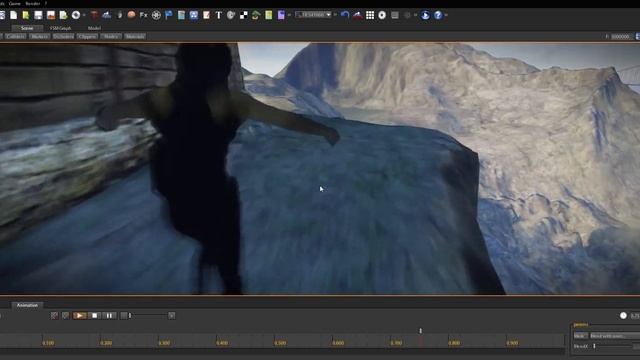Screen dimensions: 640x360
Task: Click the 0.900 mark on timeline
Action: pyautogui.click(x=512, y=343)
